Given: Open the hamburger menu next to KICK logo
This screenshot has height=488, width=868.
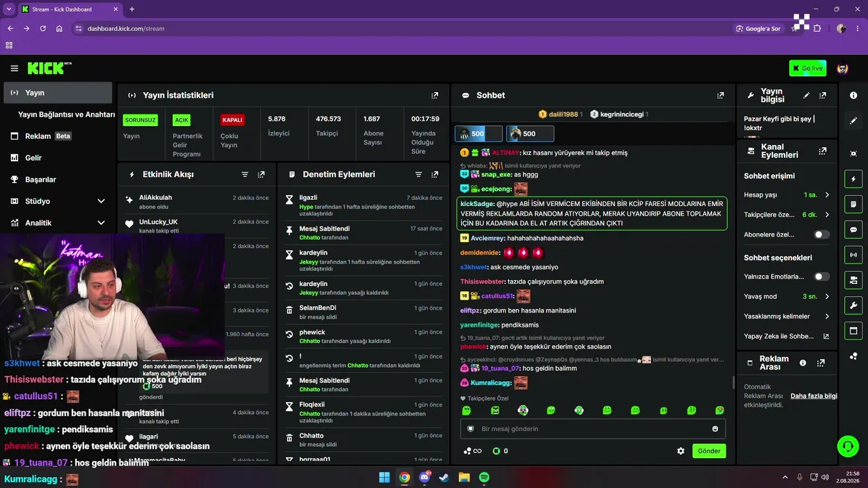Looking at the screenshot, I should point(14,68).
